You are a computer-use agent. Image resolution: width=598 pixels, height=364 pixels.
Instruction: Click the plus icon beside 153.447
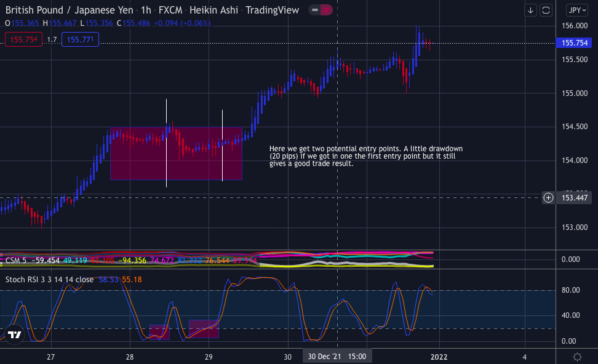click(548, 197)
